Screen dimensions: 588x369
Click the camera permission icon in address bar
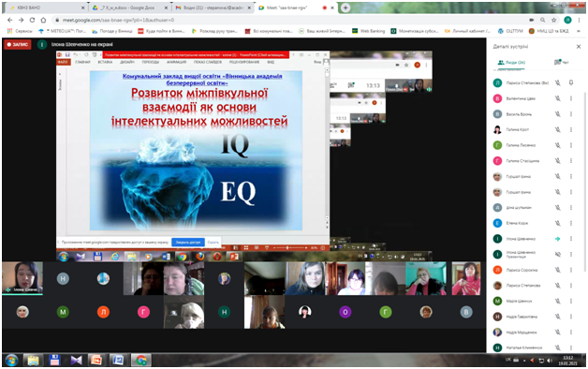(x=532, y=20)
